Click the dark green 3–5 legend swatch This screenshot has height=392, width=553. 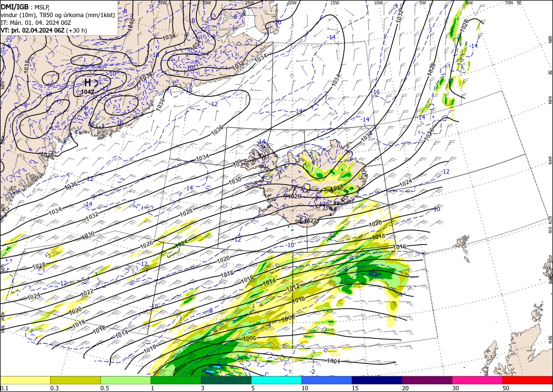(x=226, y=380)
